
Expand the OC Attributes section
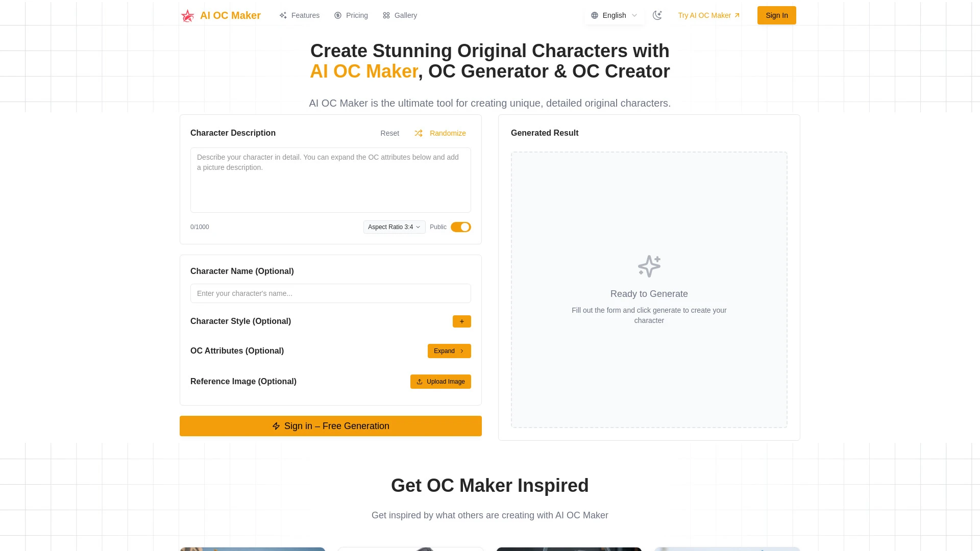449,351
